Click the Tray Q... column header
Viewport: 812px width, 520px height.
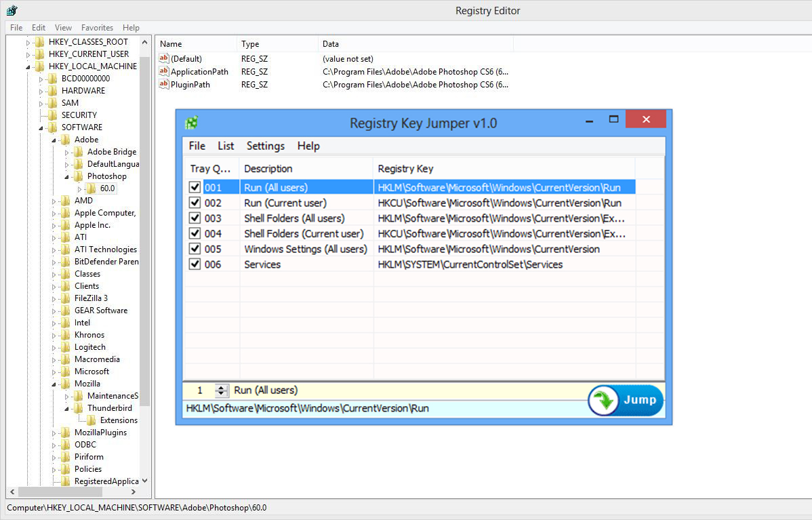tap(211, 168)
